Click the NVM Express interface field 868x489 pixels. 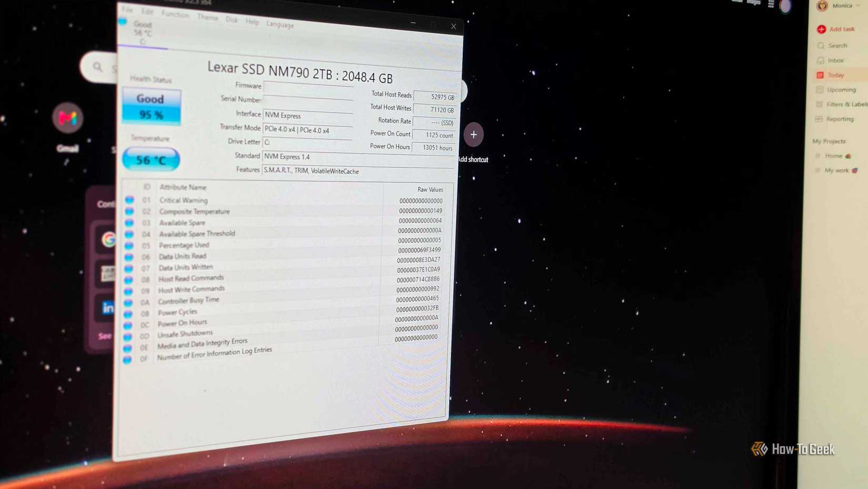(x=308, y=115)
